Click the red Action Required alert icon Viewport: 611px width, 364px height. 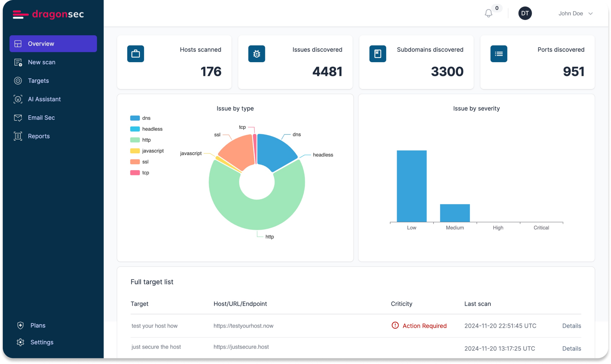click(x=395, y=326)
